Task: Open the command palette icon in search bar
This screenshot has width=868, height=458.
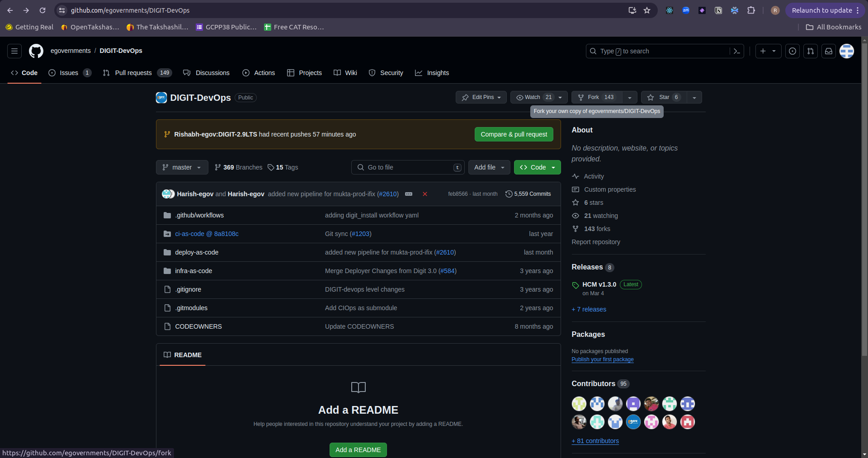Action: 736,51
